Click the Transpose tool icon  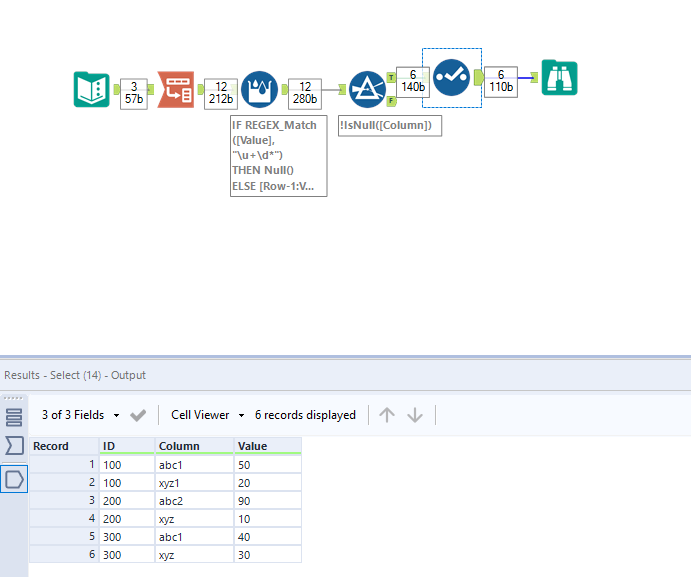pyautogui.click(x=175, y=89)
